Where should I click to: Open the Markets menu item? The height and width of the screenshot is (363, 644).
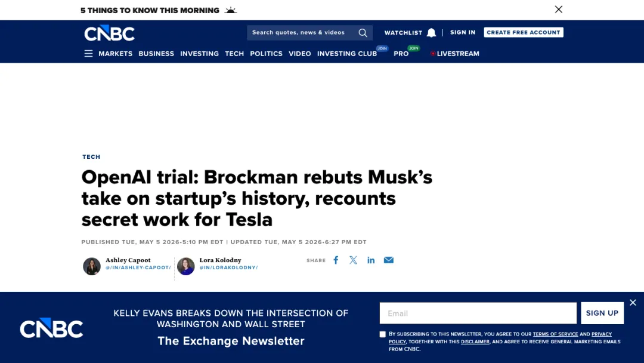click(x=116, y=54)
